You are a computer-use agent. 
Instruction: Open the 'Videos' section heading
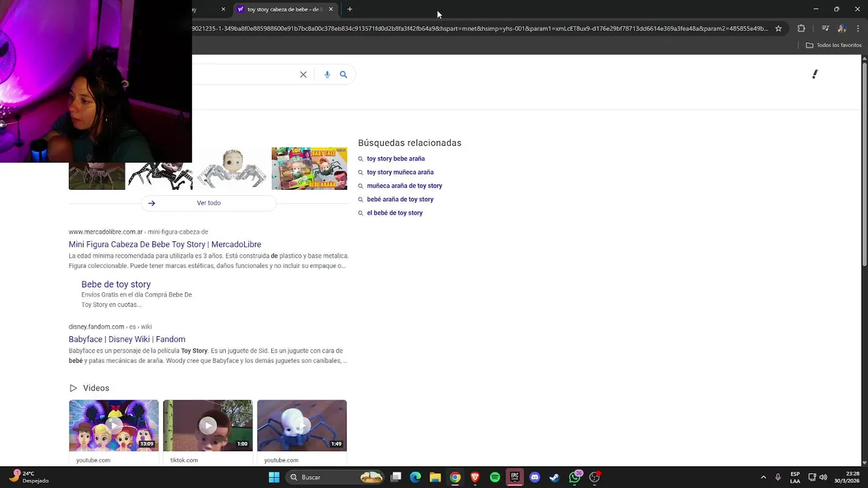(x=96, y=388)
